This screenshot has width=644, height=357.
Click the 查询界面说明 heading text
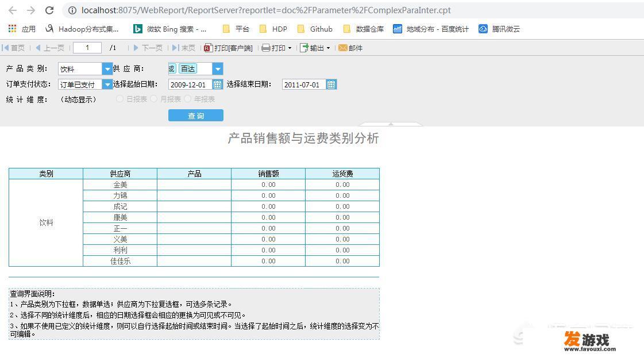click(32, 294)
